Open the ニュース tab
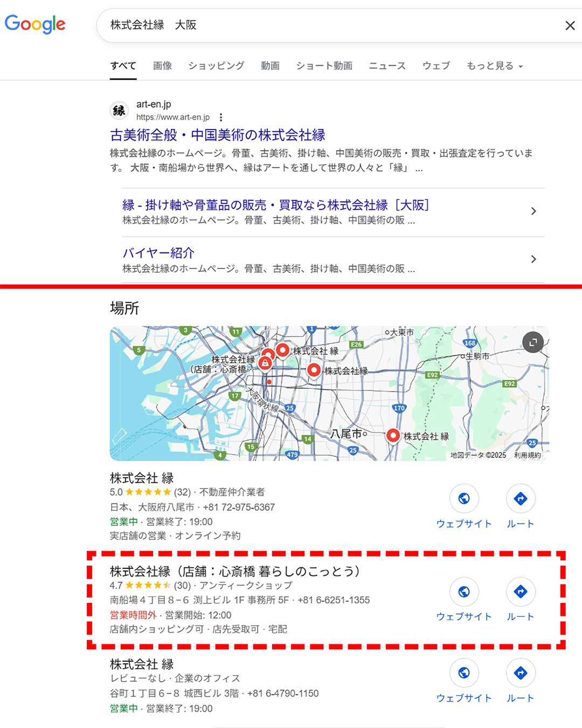This screenshot has width=582, height=728. pos(387,66)
